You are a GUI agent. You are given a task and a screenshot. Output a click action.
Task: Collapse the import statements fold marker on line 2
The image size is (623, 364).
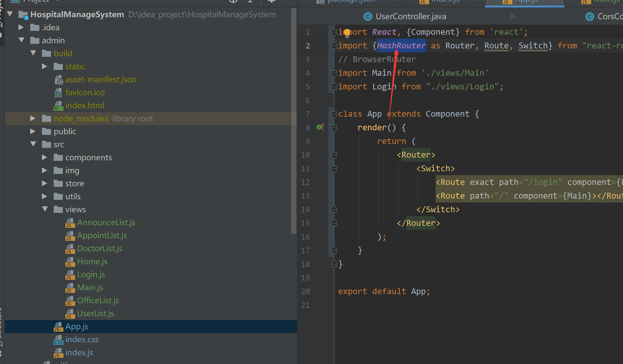[334, 45]
